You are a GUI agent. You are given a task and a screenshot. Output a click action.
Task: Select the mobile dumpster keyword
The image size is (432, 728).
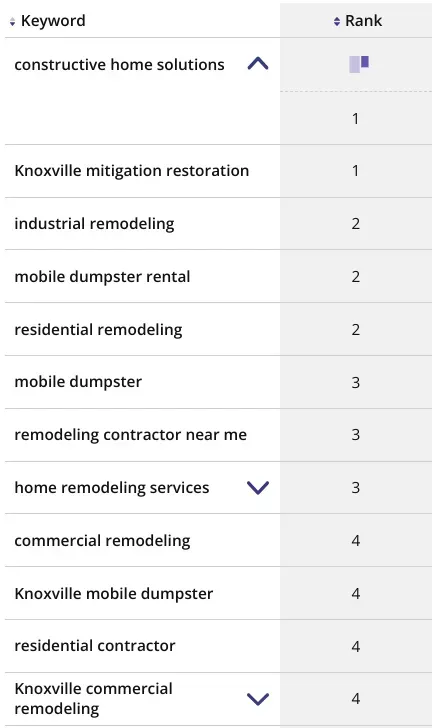pos(78,382)
